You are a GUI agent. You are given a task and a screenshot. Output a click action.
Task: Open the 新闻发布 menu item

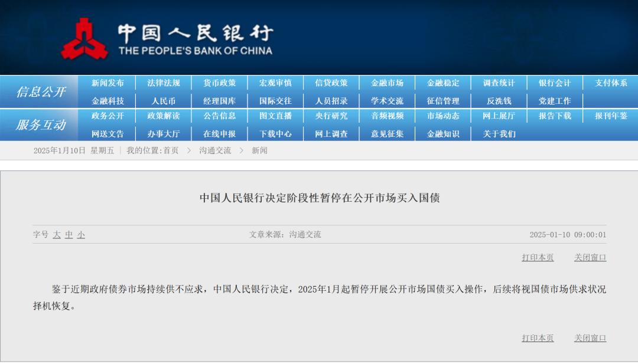tap(108, 83)
